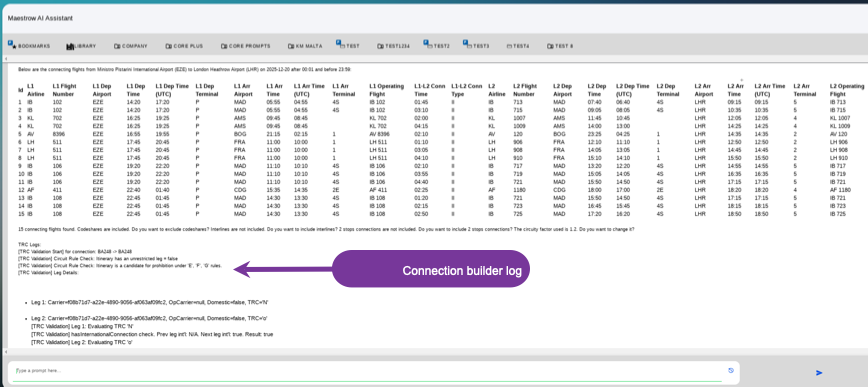Click the 'Leg 1: Carrier=' bullet line
The image size is (868, 387).
(x=150, y=303)
